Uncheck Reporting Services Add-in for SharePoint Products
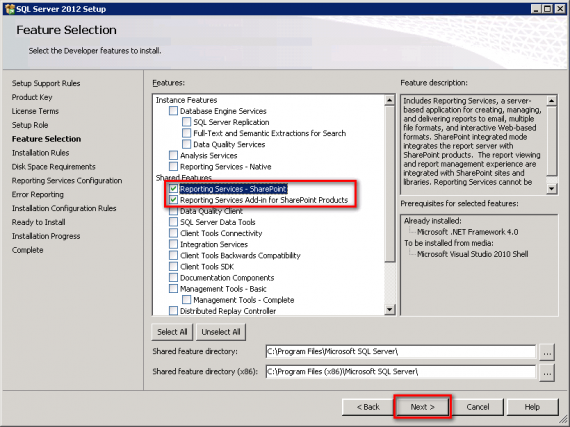The width and height of the screenshot is (570, 427). click(x=173, y=200)
